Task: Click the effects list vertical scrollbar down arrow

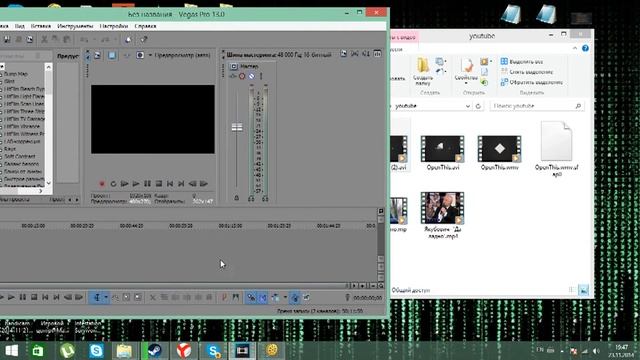Action: pyautogui.click(x=49, y=183)
